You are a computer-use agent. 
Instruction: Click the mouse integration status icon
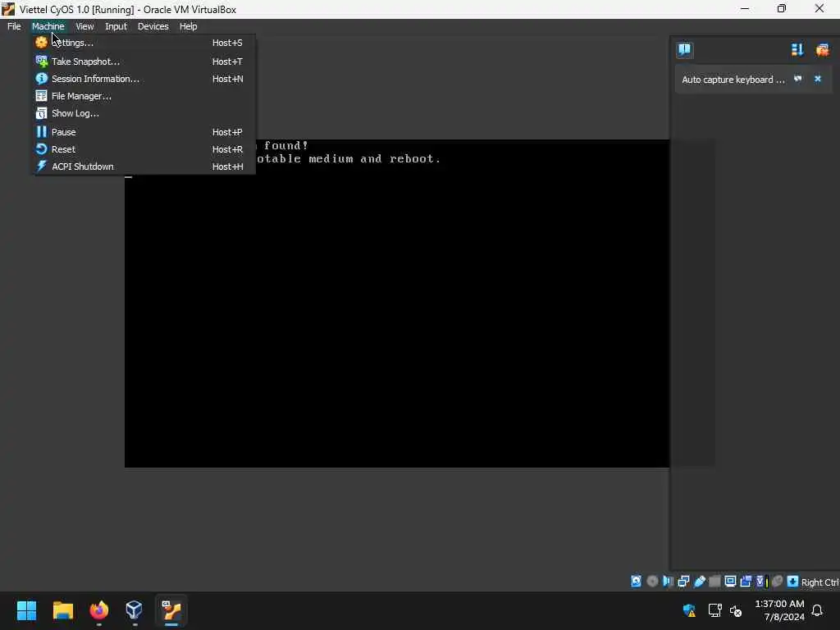[x=778, y=582]
